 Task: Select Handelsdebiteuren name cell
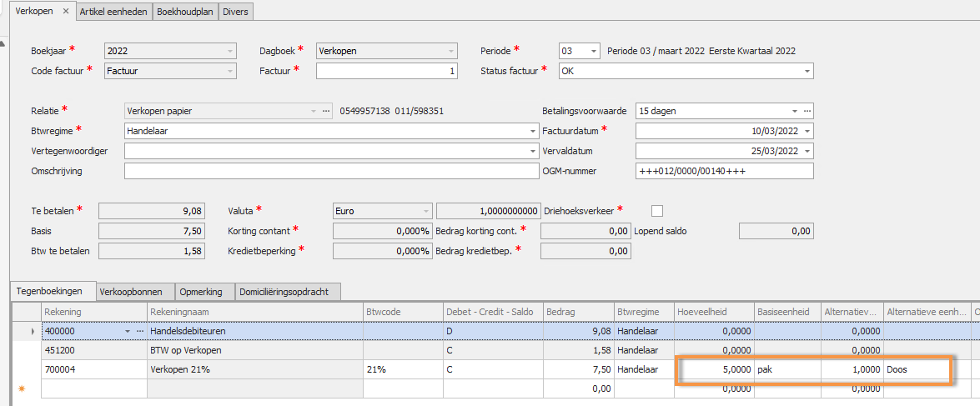[x=255, y=330]
